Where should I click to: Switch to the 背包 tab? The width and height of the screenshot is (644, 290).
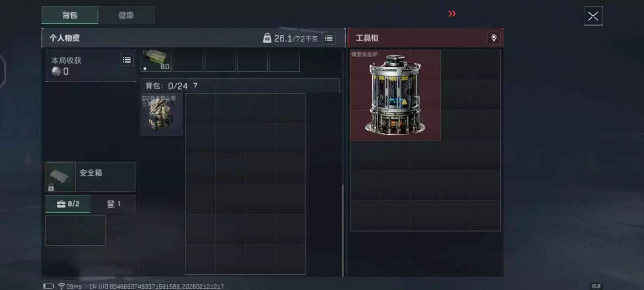[x=70, y=15]
